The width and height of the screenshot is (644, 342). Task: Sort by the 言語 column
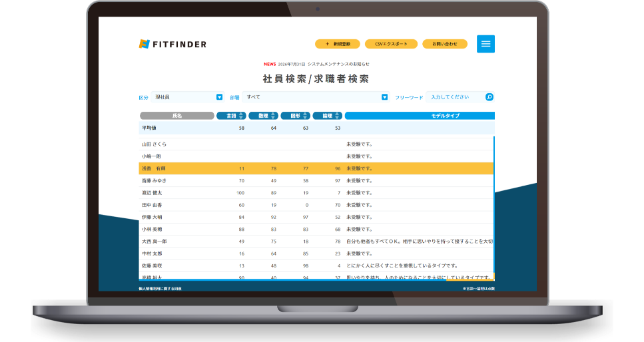click(x=231, y=116)
